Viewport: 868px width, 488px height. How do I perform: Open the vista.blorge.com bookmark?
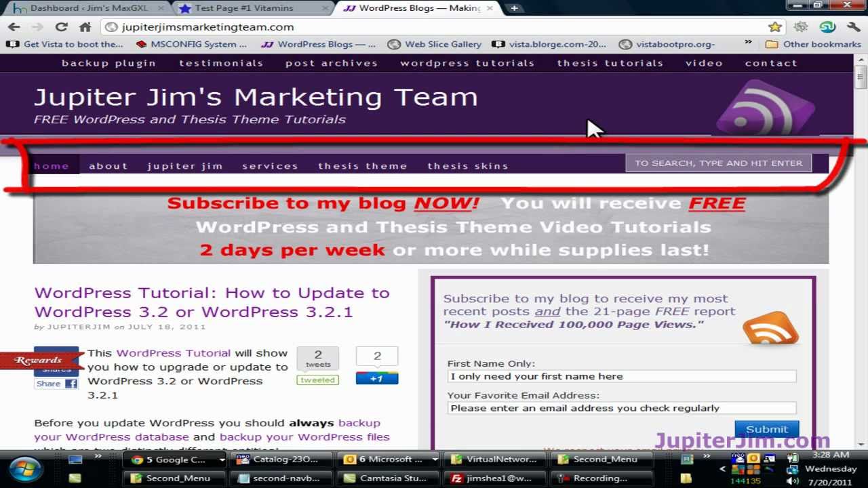click(549, 44)
